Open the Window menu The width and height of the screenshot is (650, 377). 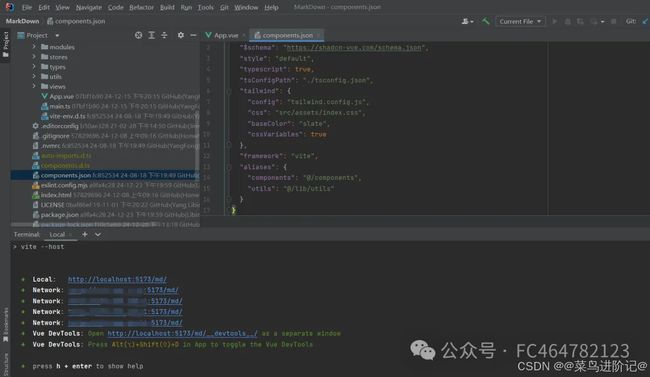(x=246, y=7)
